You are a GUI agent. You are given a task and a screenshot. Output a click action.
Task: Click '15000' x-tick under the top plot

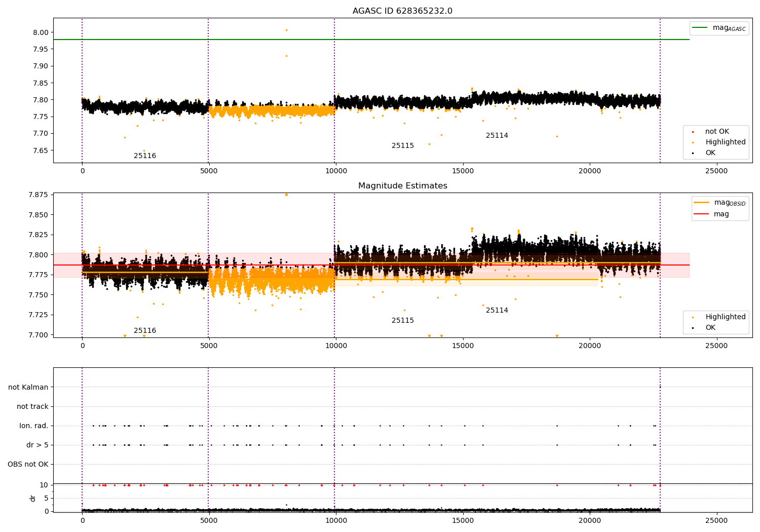(x=463, y=171)
